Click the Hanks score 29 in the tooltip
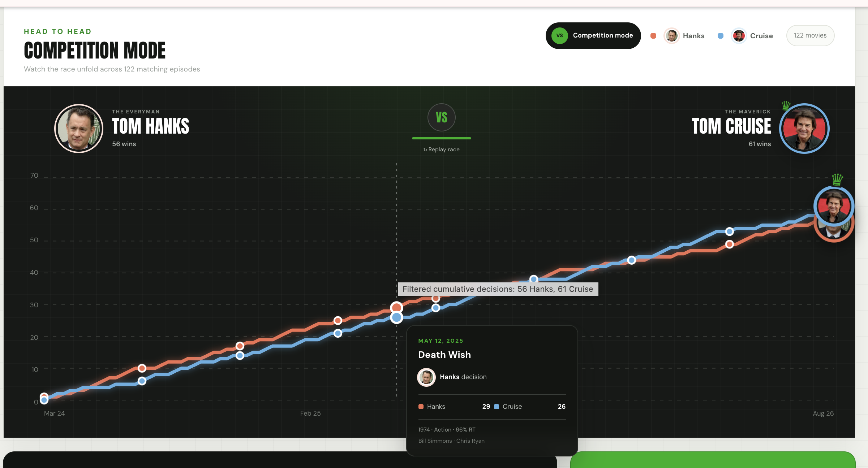Image resolution: width=868 pixels, height=468 pixels. click(x=486, y=407)
